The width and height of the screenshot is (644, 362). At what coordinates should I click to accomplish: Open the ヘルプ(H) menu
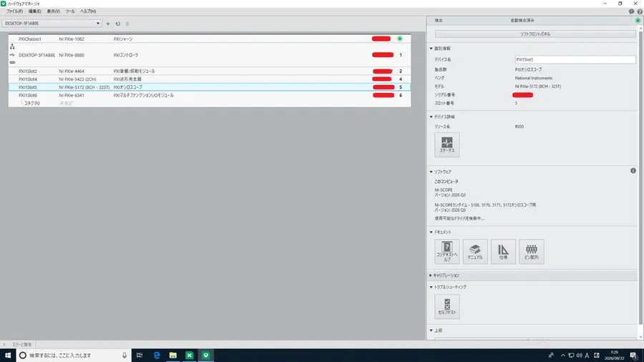(88, 11)
